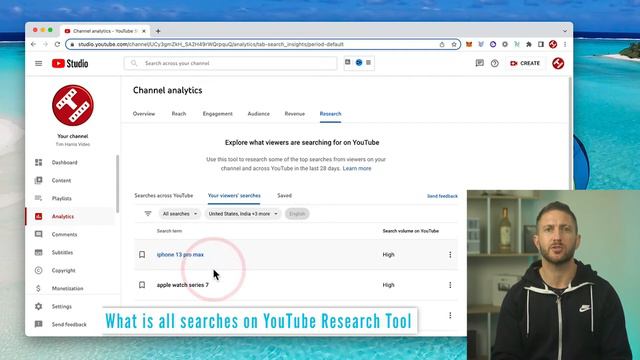Viewport: 640px width, 360px height.
Task: Click Send feedback in sidebar
Action: pyautogui.click(x=70, y=324)
